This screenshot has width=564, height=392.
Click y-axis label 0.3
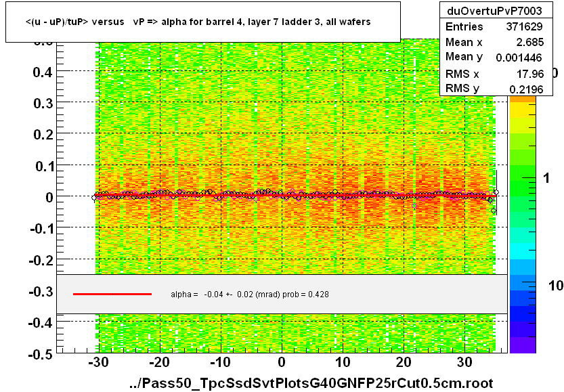(43, 104)
